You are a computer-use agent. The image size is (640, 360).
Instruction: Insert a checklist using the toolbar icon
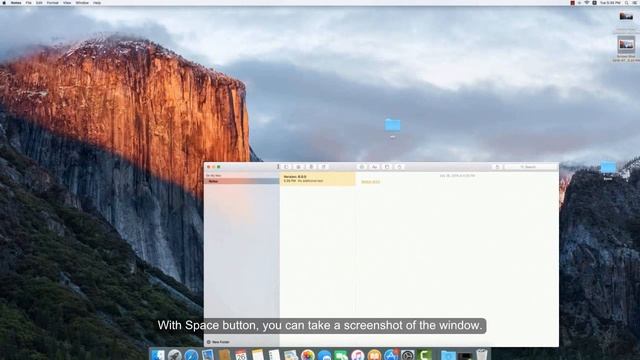coord(362,167)
